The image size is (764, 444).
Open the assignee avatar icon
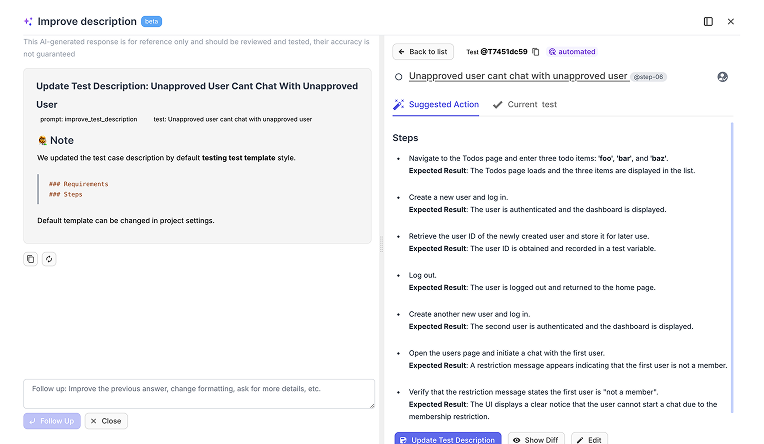click(x=722, y=77)
